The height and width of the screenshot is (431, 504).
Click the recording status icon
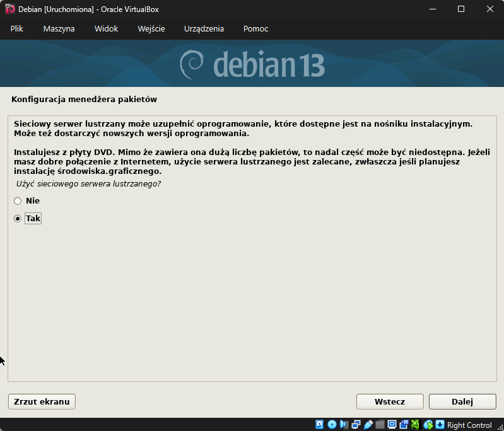pyautogui.click(x=404, y=425)
